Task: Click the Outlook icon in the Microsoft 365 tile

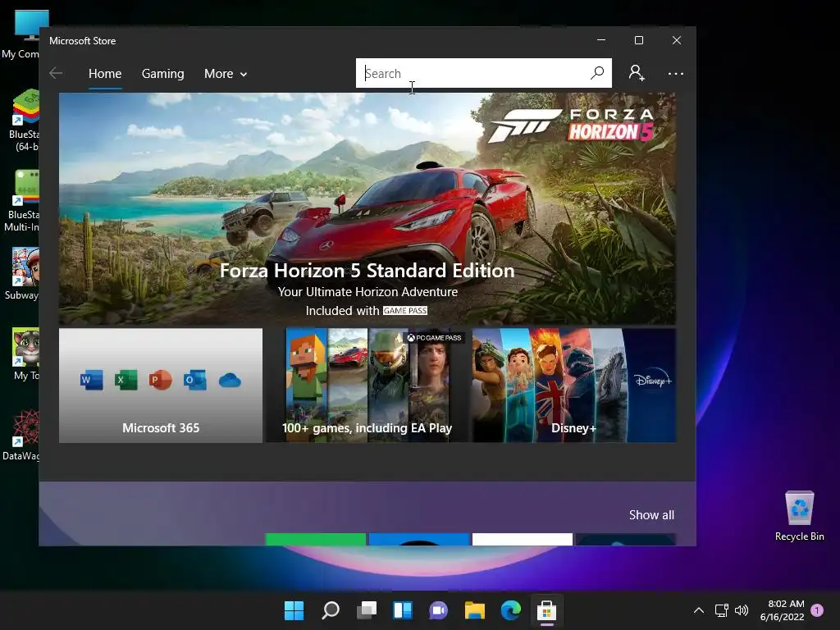Action: coord(195,381)
